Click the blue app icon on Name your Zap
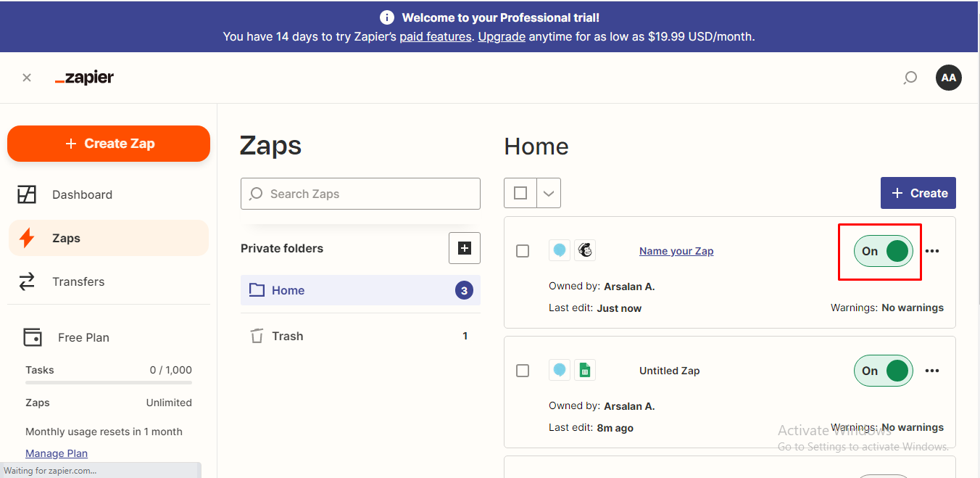 (560, 251)
